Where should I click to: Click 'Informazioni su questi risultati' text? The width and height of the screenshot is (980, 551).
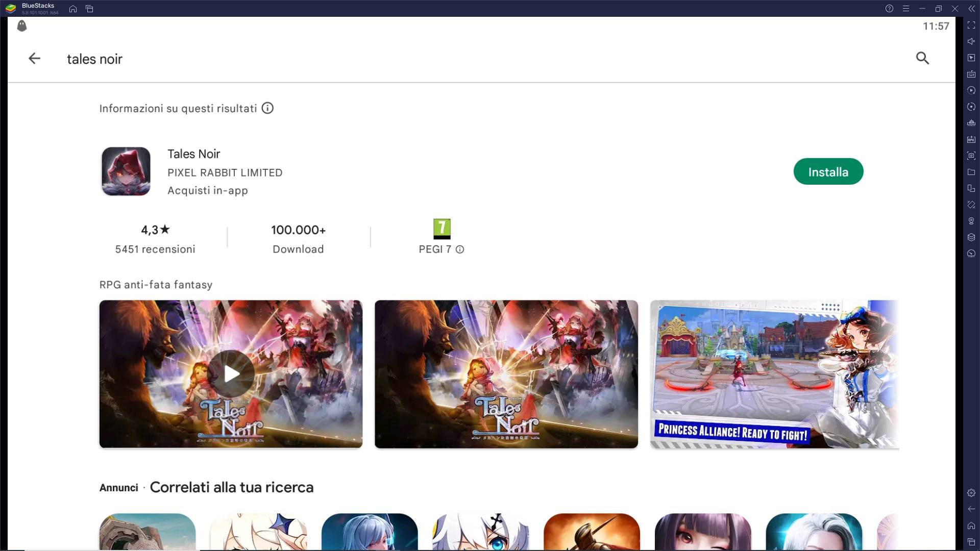(178, 109)
